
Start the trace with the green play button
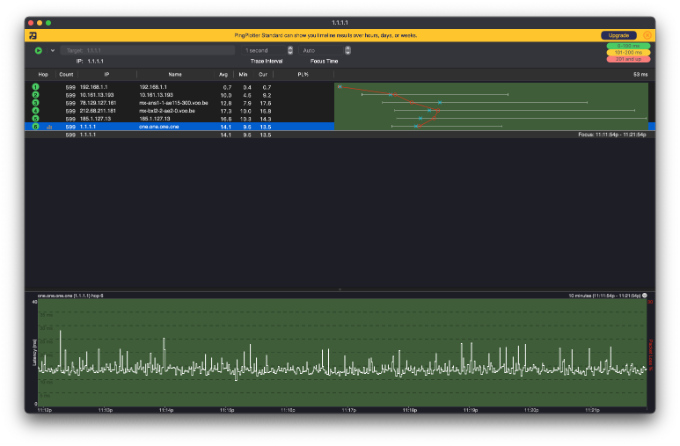pos(38,50)
